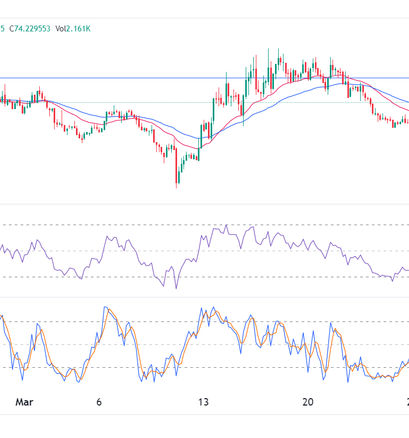Image resolution: width=409 pixels, height=438 pixels.
Task: Select the 6 date on time axis
Action: coord(99,402)
